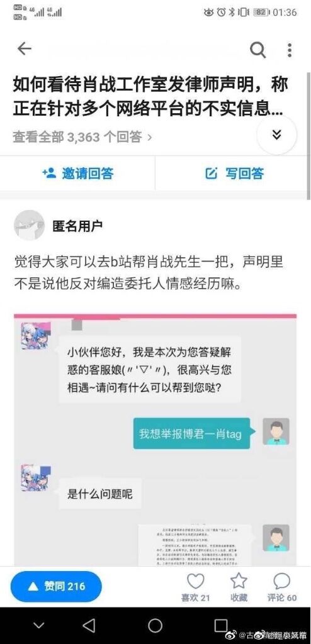Open the three-dot more options menu

290,50
